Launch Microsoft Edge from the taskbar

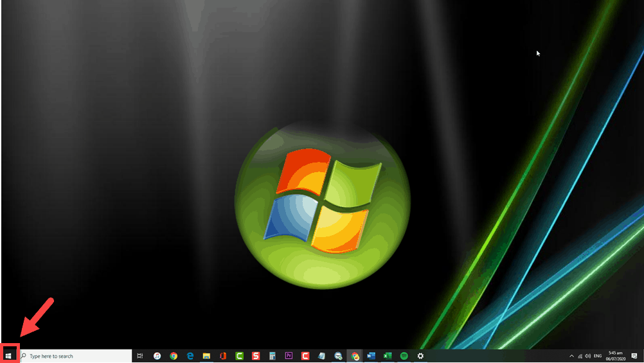tap(190, 356)
